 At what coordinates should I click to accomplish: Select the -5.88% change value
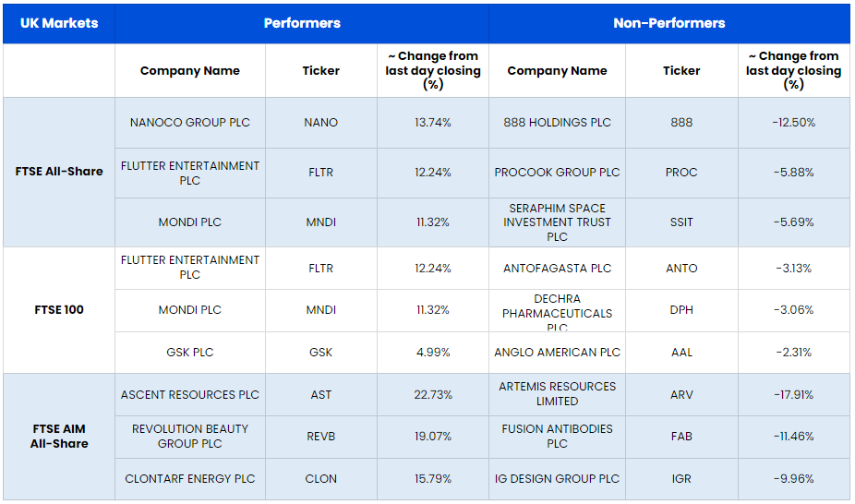click(x=793, y=173)
